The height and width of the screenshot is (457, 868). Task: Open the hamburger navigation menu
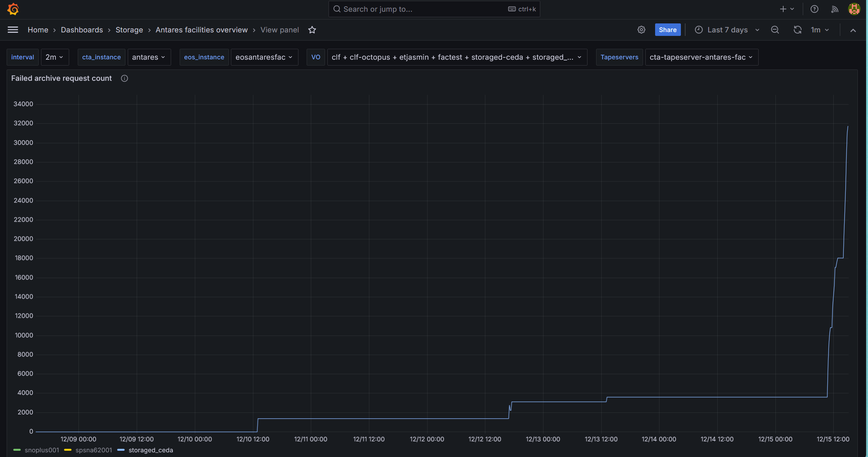click(x=13, y=30)
